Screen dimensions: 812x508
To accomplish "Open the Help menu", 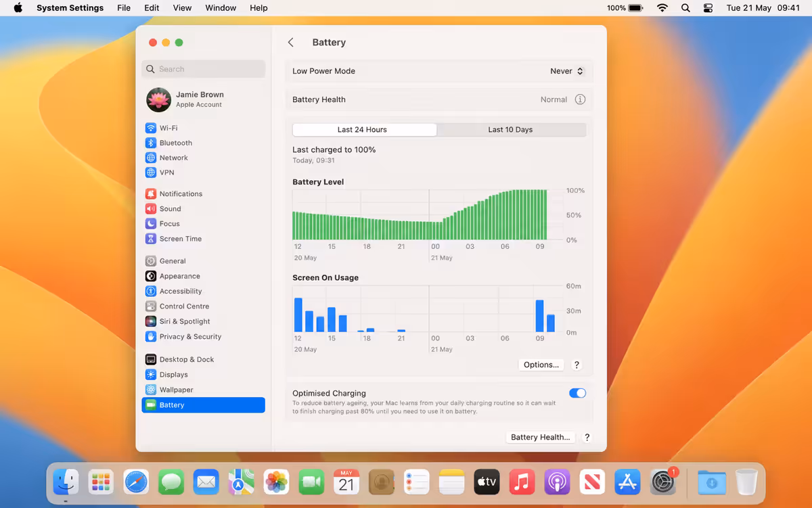I will tap(258, 8).
